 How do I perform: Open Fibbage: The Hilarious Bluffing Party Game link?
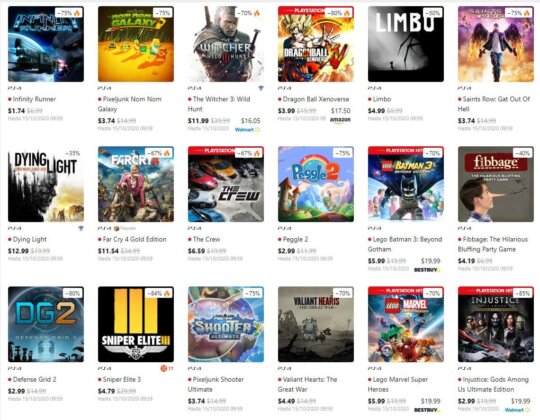[493, 244]
